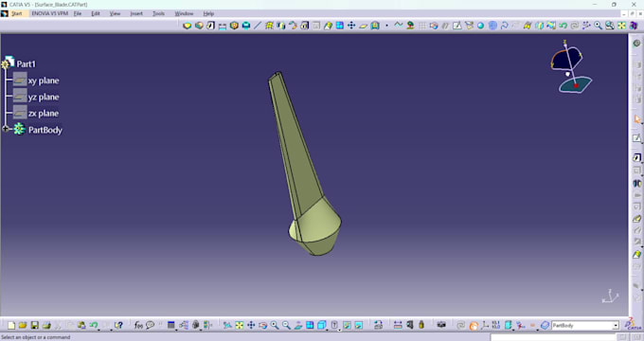
Task: Open the Insert menu
Action: pos(136,13)
